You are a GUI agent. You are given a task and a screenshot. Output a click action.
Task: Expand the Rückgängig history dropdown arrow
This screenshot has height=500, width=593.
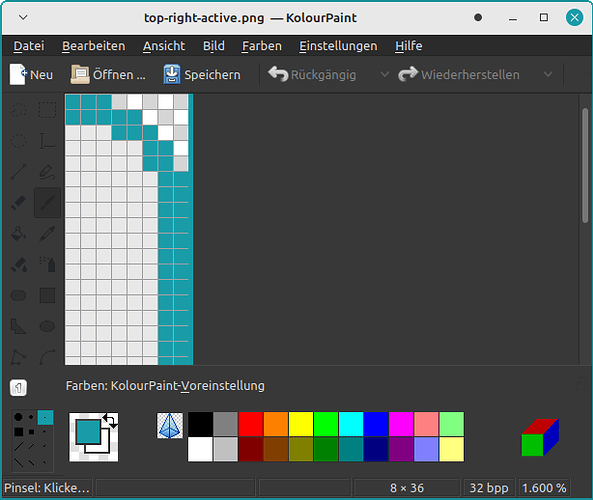pyautogui.click(x=385, y=75)
